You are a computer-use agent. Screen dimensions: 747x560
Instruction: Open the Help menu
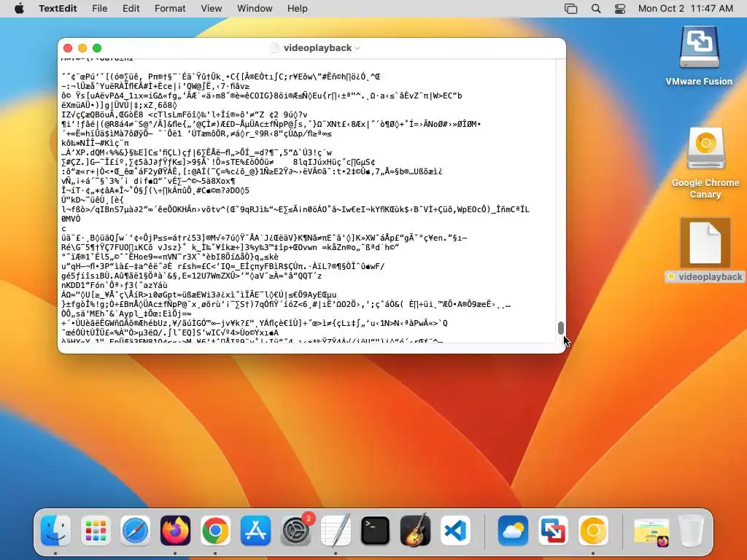point(298,8)
